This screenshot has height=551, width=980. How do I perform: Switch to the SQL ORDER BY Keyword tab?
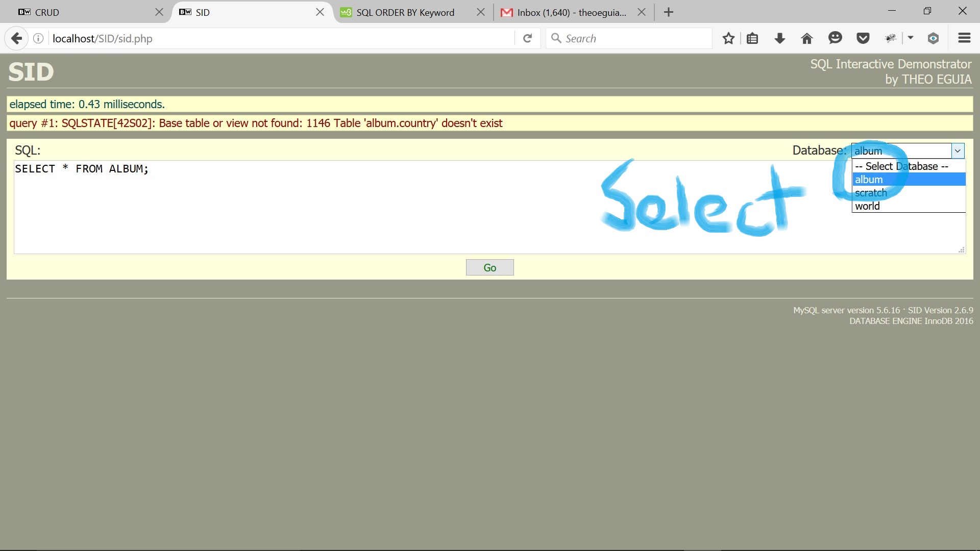coord(406,12)
